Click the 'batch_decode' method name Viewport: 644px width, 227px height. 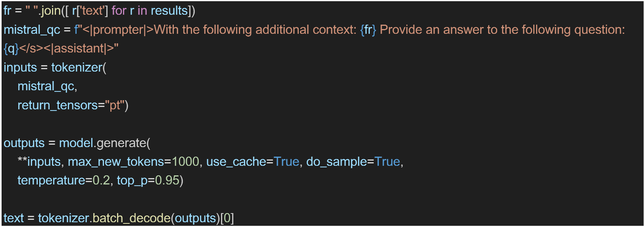(131, 218)
